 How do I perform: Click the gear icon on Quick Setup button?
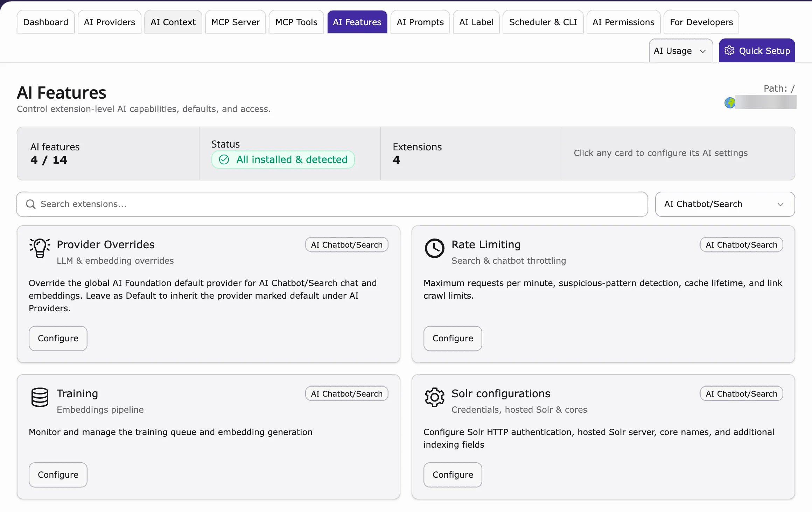[x=729, y=51]
